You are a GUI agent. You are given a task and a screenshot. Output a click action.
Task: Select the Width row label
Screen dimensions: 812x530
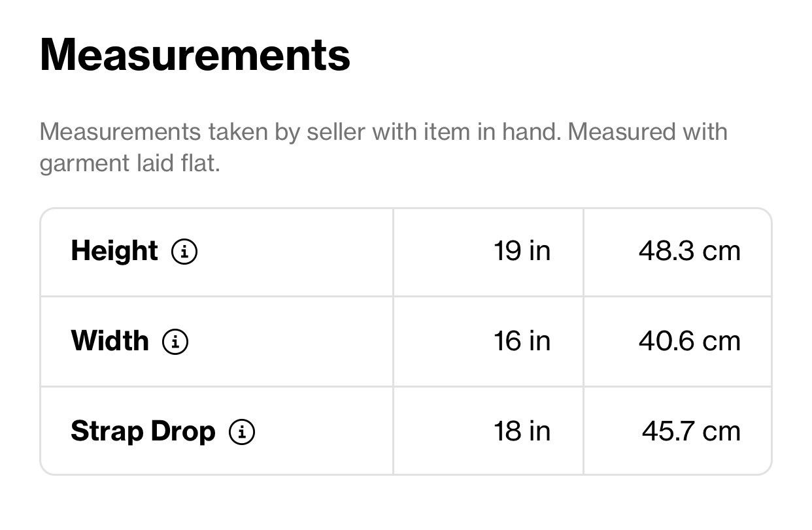point(110,341)
